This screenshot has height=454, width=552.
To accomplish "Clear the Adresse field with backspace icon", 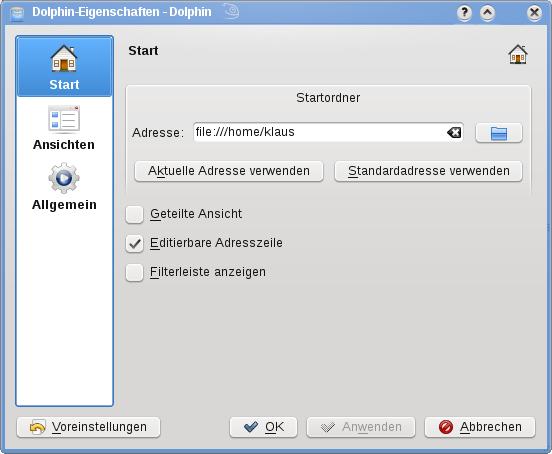I will coord(454,133).
